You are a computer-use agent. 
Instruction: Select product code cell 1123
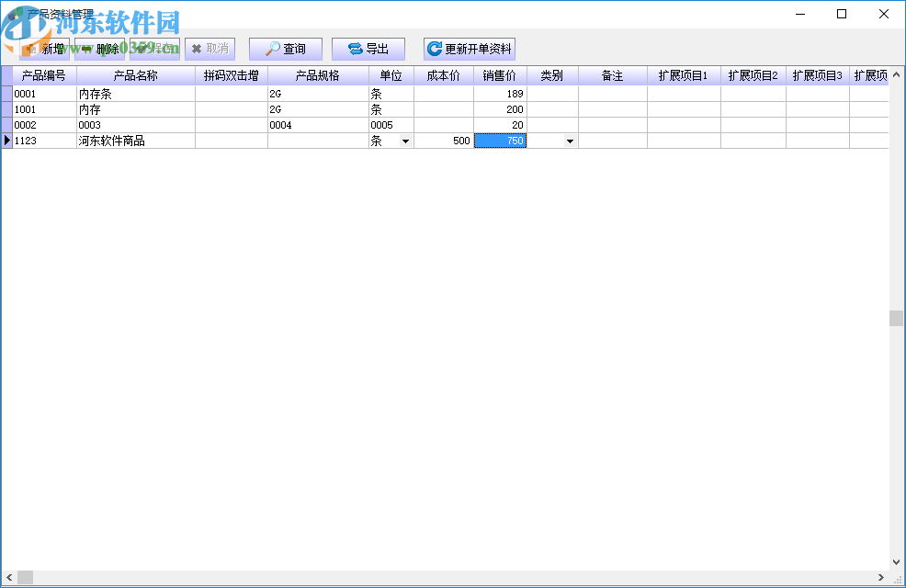(44, 141)
